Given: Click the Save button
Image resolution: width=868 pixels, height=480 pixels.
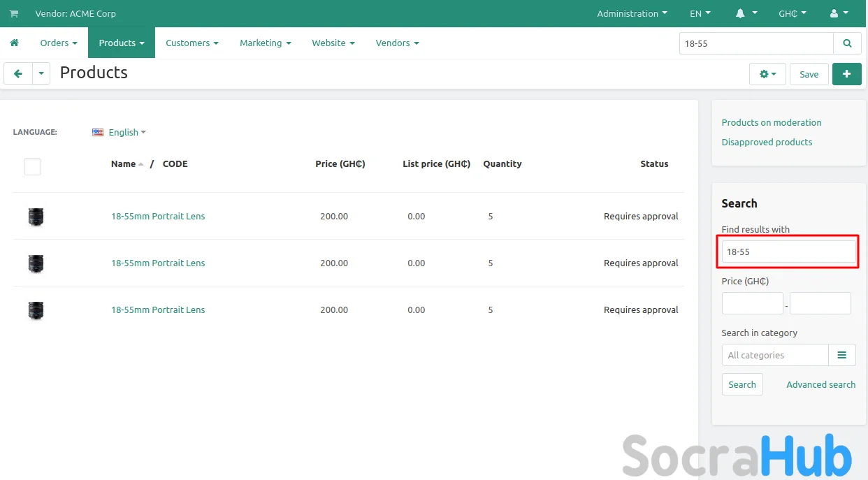Looking at the screenshot, I should pyautogui.click(x=809, y=74).
